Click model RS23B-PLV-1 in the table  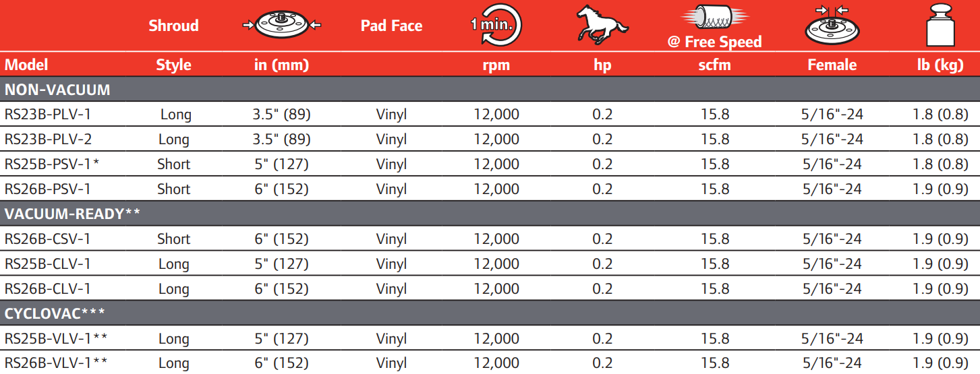coord(47,115)
